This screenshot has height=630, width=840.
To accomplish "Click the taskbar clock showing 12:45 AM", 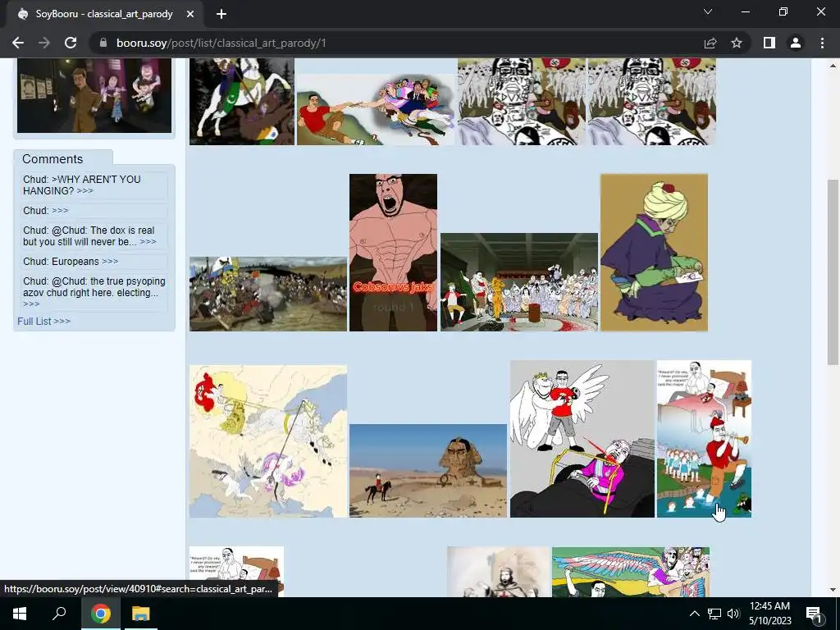I will [x=769, y=614].
